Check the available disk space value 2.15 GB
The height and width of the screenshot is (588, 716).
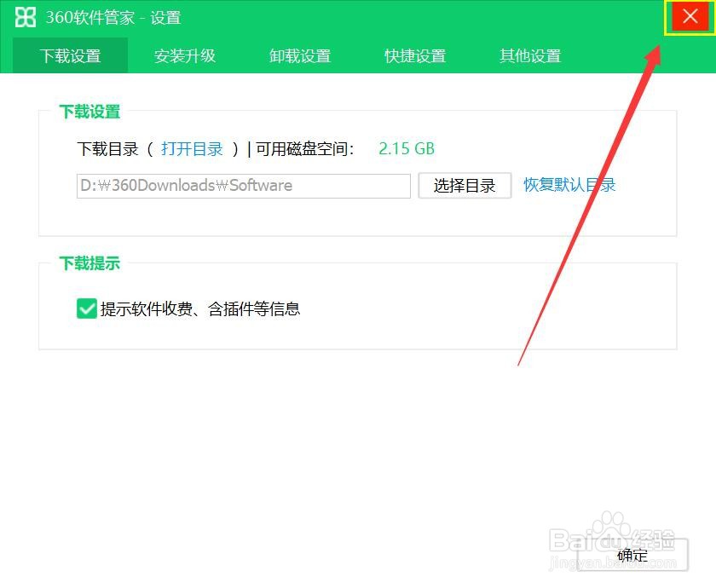pyautogui.click(x=407, y=148)
